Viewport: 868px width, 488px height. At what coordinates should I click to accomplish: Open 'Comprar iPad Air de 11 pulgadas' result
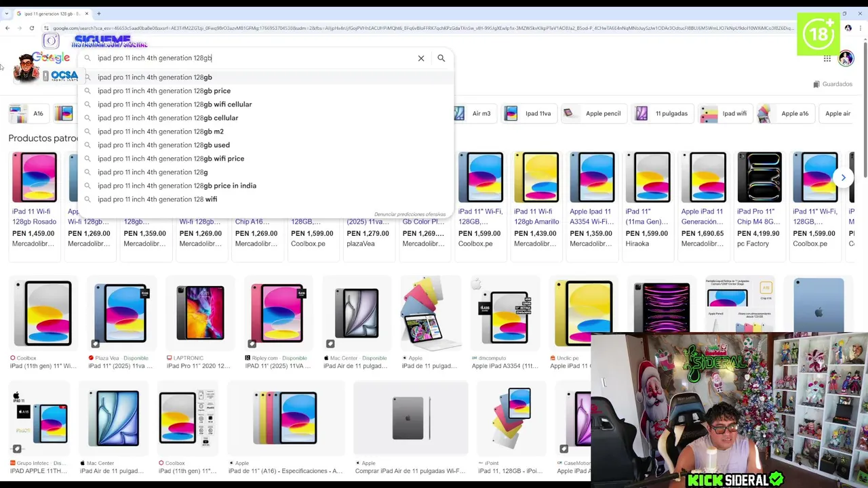pyautogui.click(x=411, y=428)
